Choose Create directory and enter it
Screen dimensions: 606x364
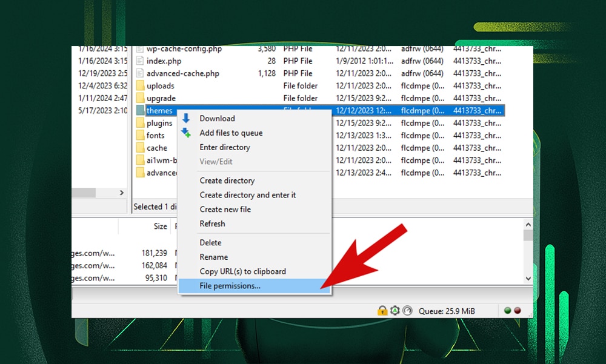pos(247,195)
